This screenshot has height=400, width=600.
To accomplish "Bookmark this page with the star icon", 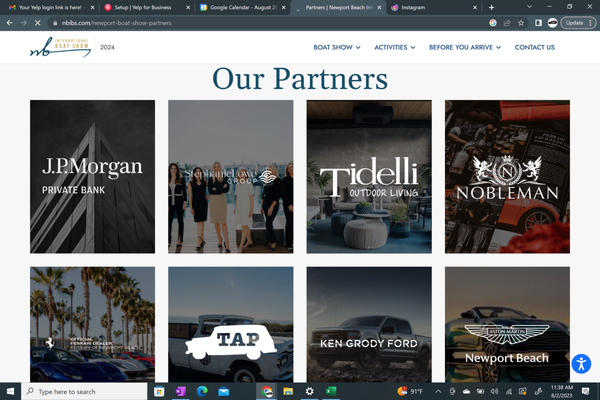I will 521,23.
